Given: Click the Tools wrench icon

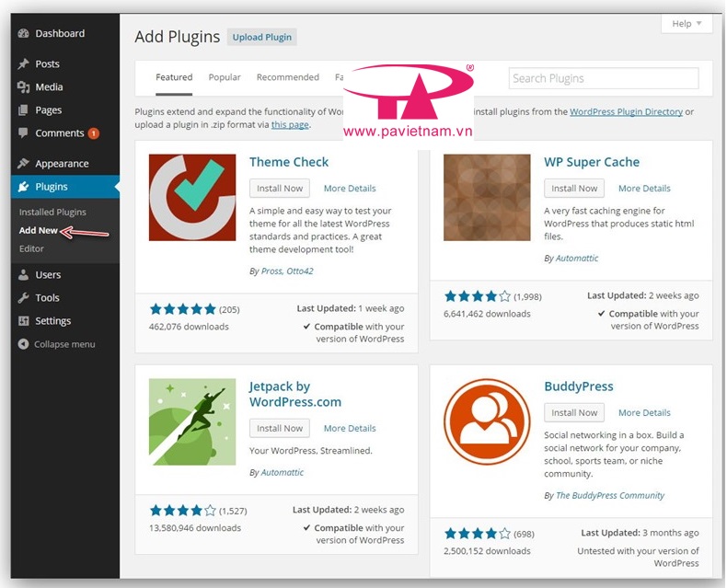Looking at the screenshot, I should (23, 298).
